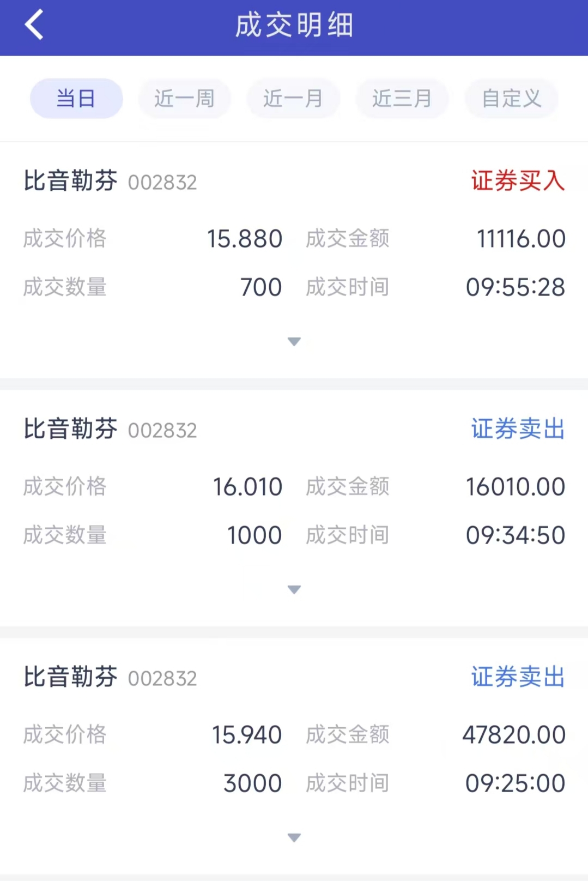This screenshot has width=588, height=881.
Task: Expand the 09:55:28 trade details arrow
Action: 294,342
